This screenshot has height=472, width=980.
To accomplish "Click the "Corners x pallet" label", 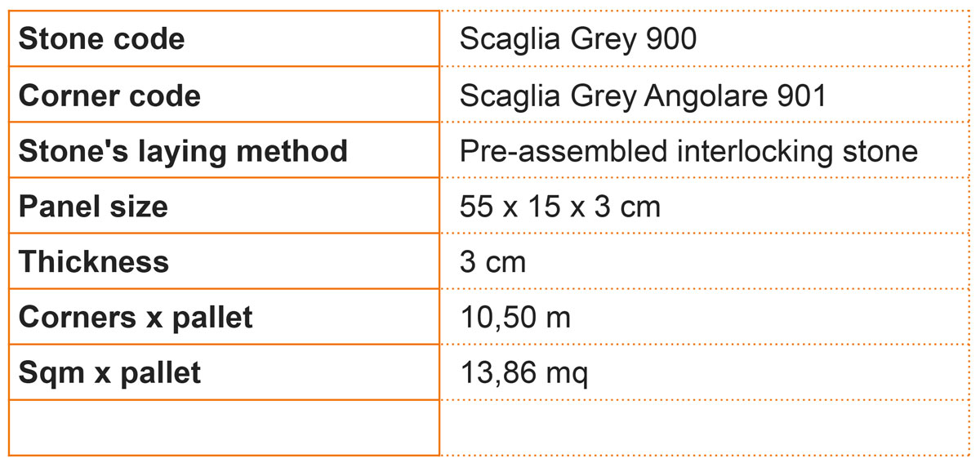I will coord(136,318).
